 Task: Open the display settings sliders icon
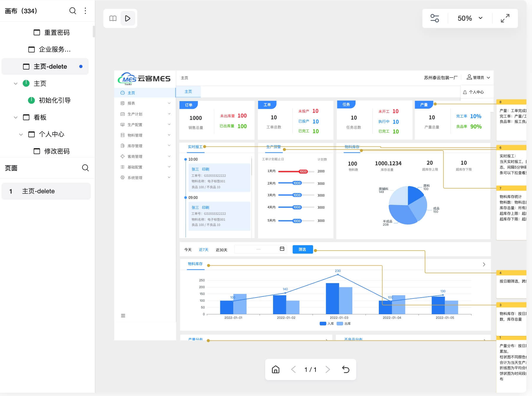pyautogui.click(x=434, y=18)
